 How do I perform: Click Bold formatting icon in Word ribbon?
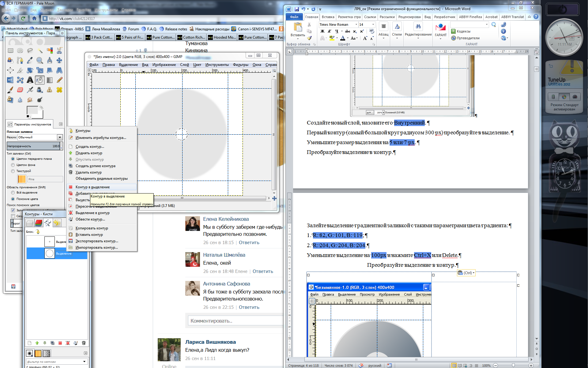322,31
